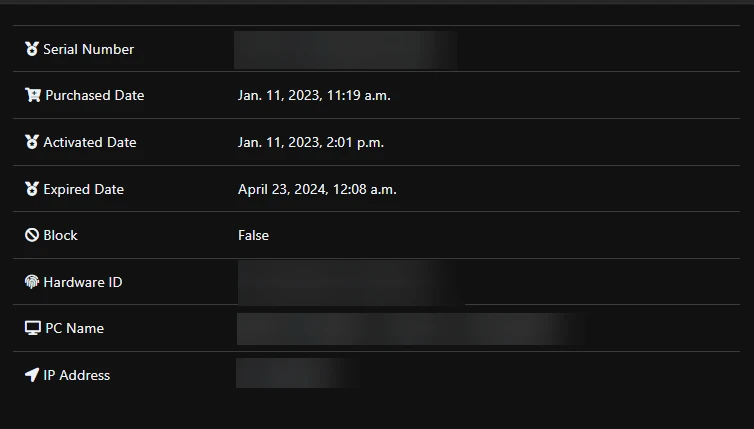Select the Serial Number label
Screen dimensions: 754x429
click(x=88, y=49)
